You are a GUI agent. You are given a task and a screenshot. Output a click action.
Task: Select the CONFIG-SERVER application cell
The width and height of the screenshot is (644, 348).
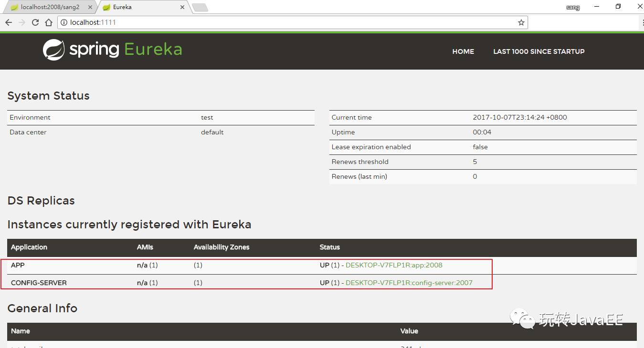(x=39, y=283)
